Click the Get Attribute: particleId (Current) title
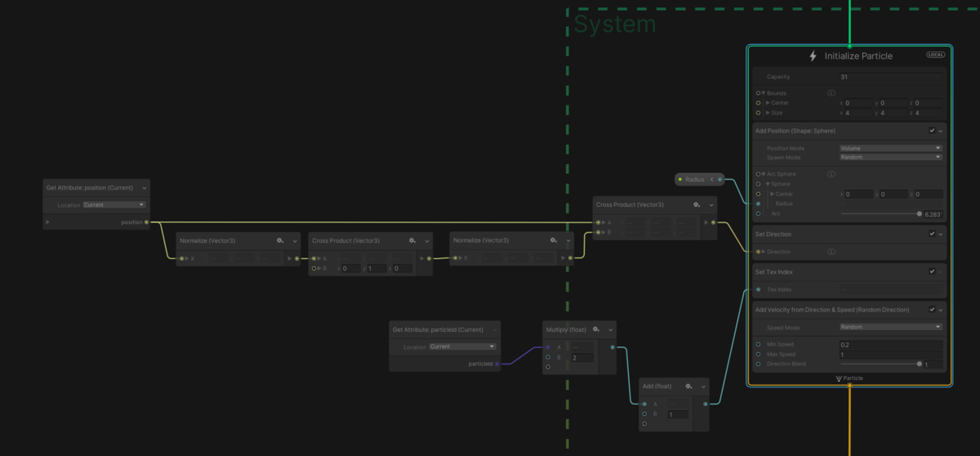980x456 pixels. (438, 329)
